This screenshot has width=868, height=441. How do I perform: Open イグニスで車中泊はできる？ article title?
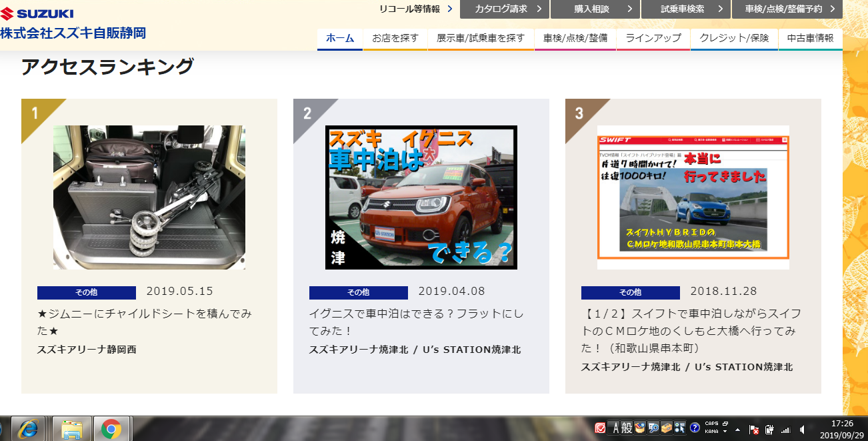click(x=417, y=322)
